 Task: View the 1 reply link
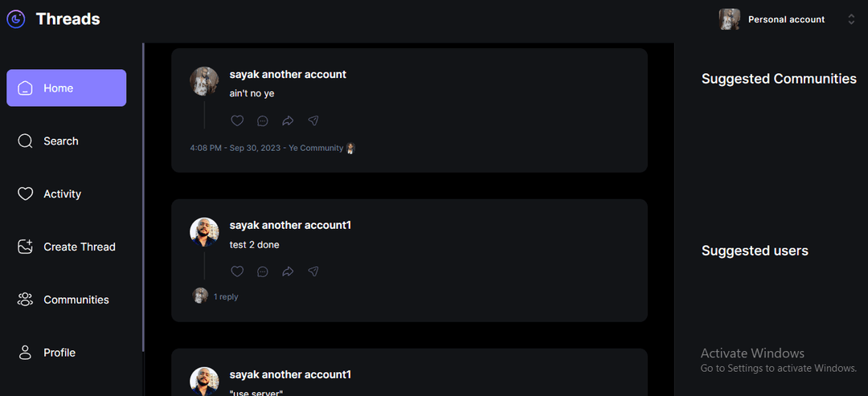click(226, 296)
